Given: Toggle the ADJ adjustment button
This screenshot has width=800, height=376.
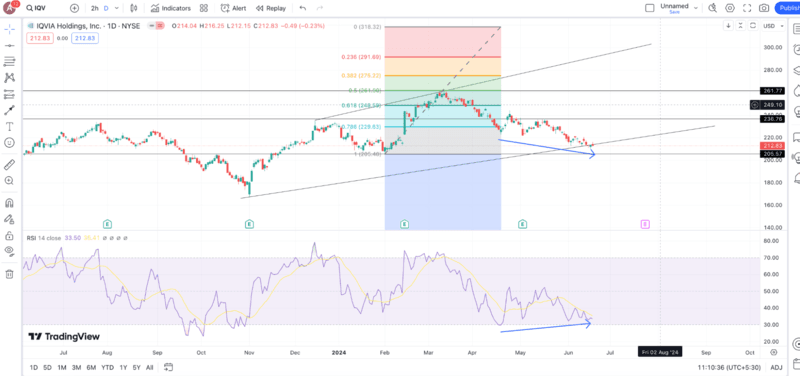Looking at the screenshot, I should (x=776, y=367).
